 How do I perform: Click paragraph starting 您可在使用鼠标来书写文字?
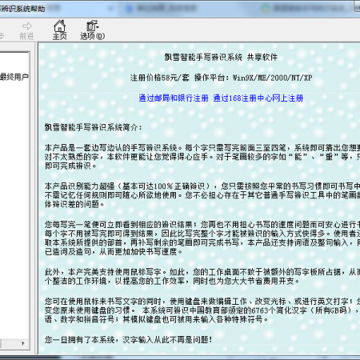202,311
